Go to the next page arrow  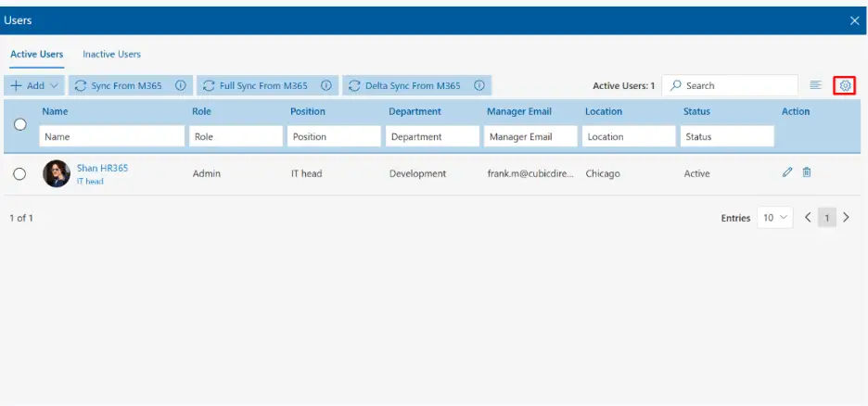click(x=846, y=218)
